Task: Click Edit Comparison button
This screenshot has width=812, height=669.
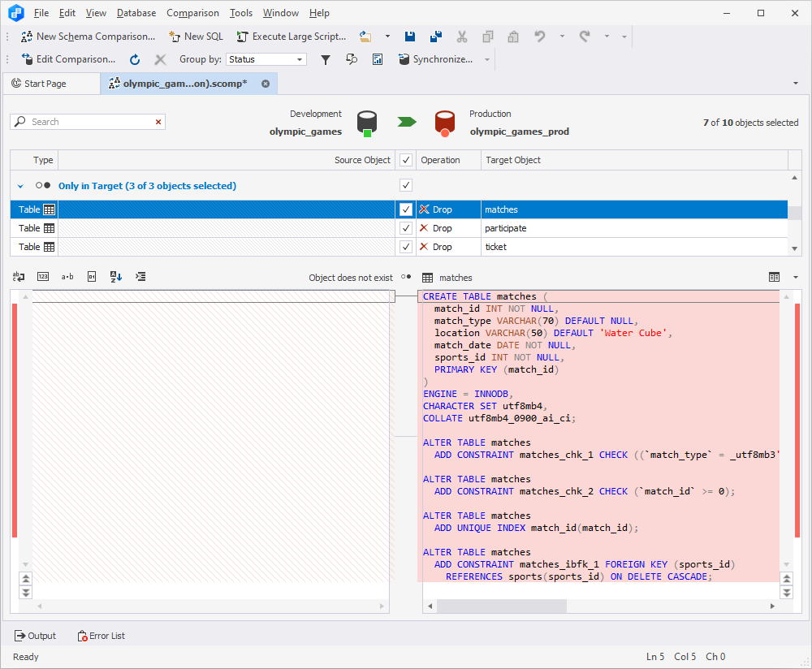Action: tap(68, 59)
